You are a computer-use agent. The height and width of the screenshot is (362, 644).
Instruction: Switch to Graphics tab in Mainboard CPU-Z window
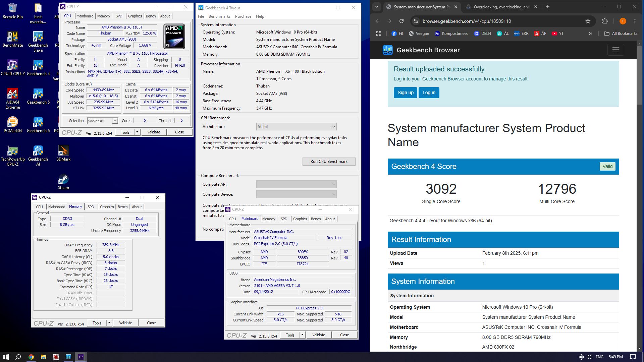coord(300,219)
